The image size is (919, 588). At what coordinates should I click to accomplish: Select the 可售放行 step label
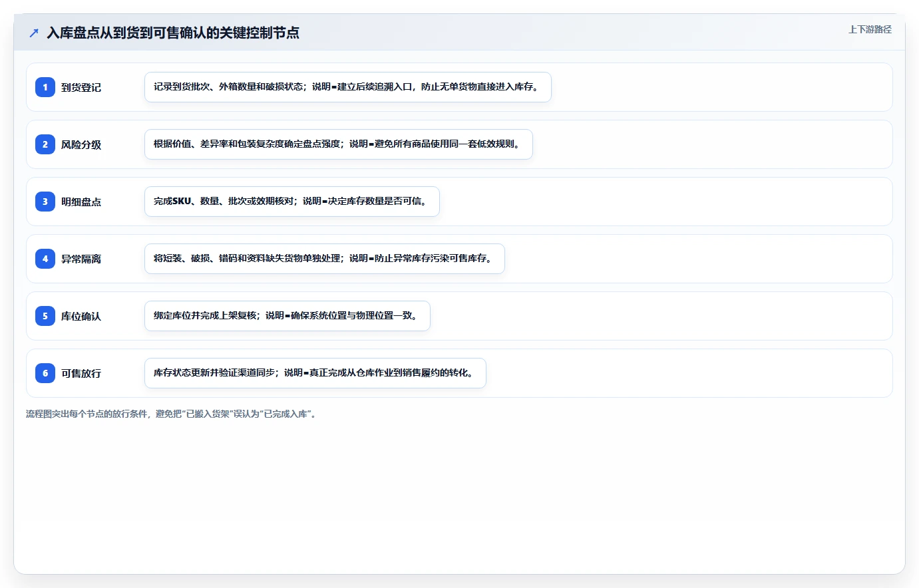point(81,373)
